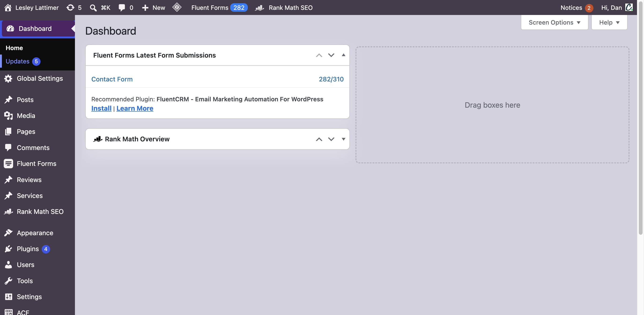
Task: Click the Learn More link
Action: pos(135,108)
